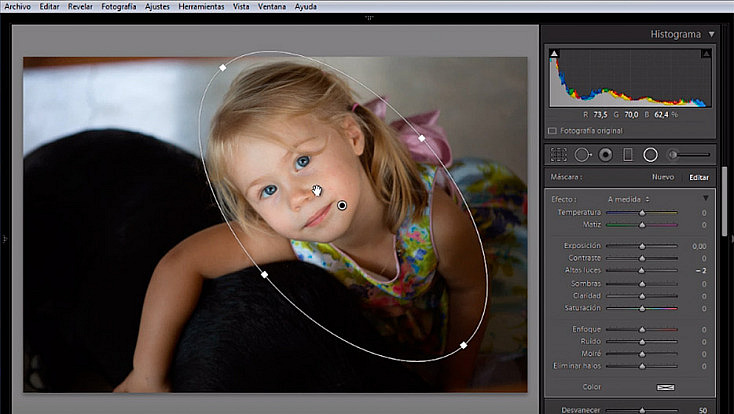Click Nuevo to create a new mask
734x414 pixels.
[x=663, y=177]
